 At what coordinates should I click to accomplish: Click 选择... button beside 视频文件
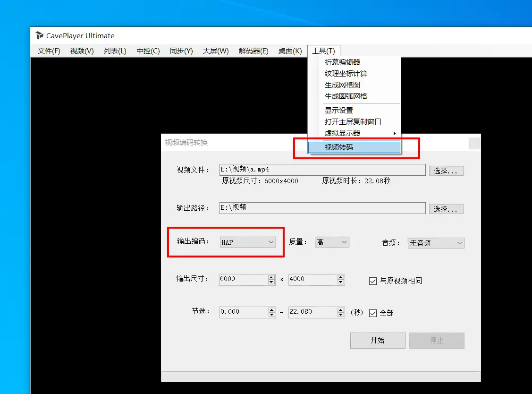click(x=446, y=171)
